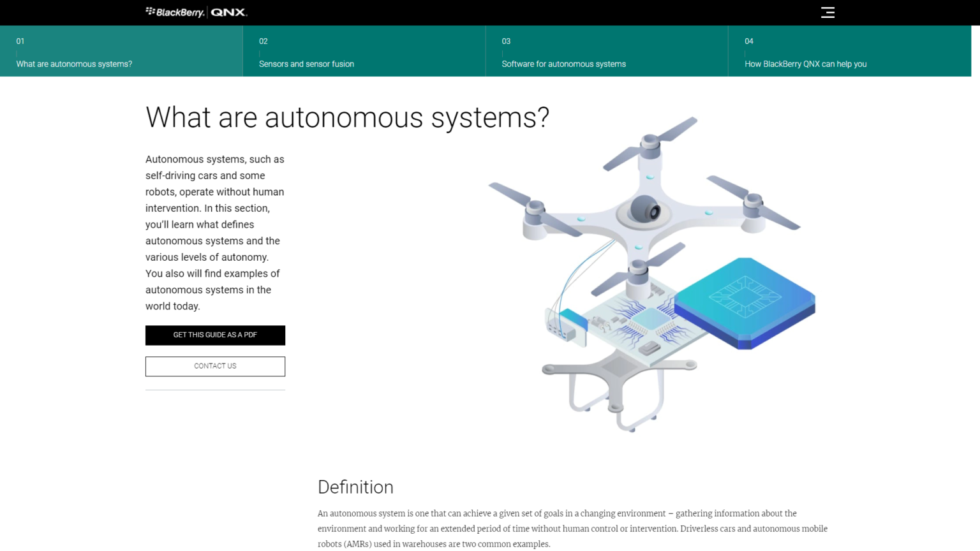Click the What are autonomous systems? heading
This screenshot has height=551, width=980.
(347, 117)
